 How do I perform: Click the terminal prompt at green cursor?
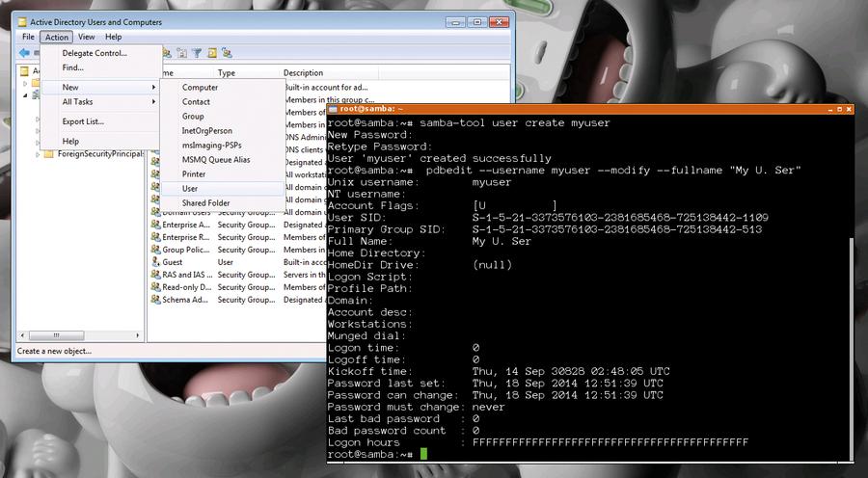pyautogui.click(x=424, y=454)
